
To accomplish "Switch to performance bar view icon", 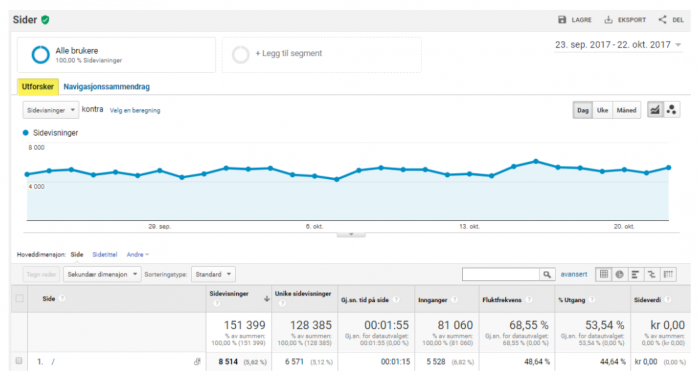I will pos(636,274).
